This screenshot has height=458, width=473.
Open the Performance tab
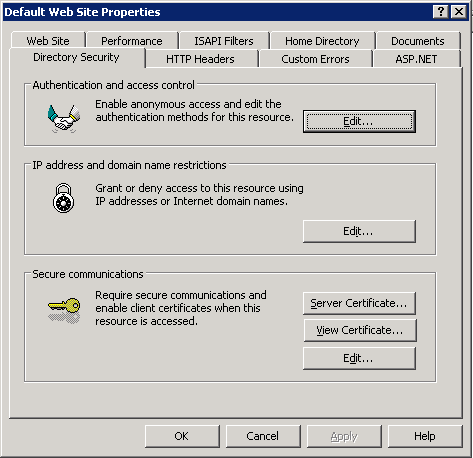coord(132,41)
